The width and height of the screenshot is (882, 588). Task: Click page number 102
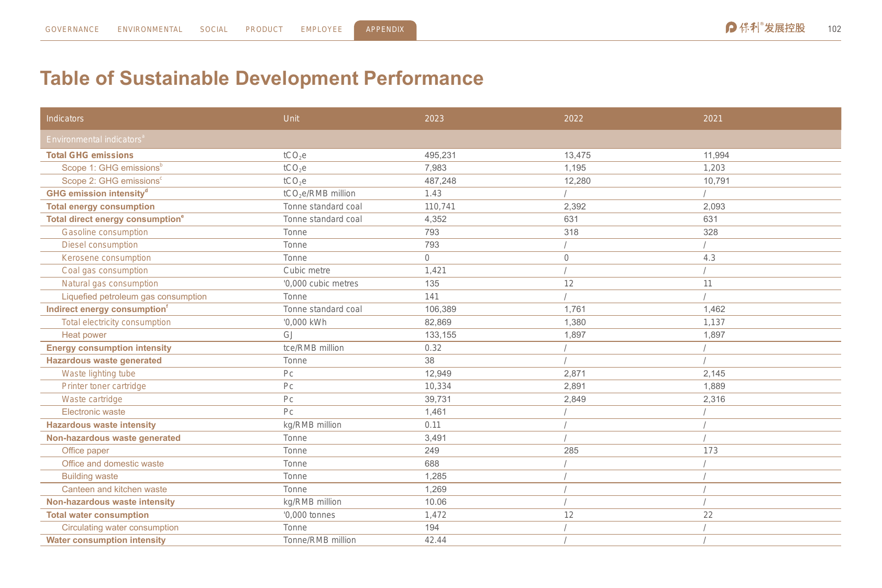tap(834, 29)
